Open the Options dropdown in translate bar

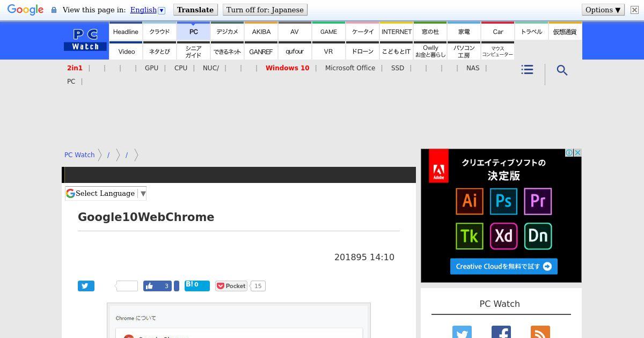click(x=603, y=10)
